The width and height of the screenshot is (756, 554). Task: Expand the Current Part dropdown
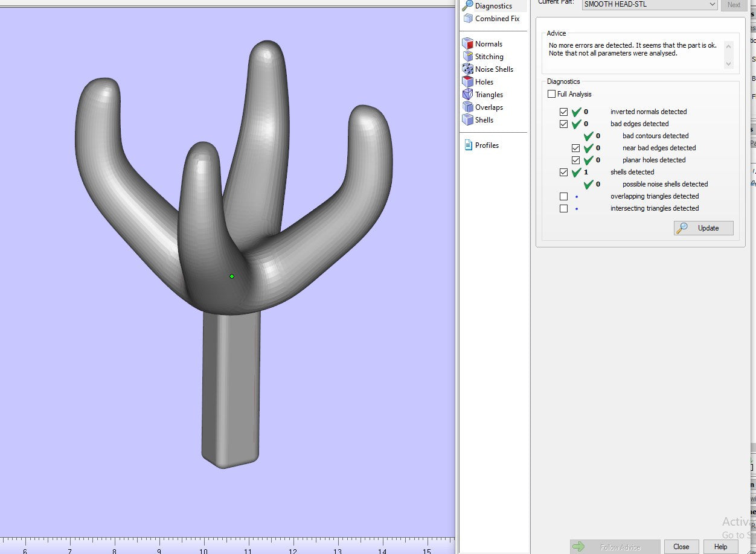click(713, 5)
